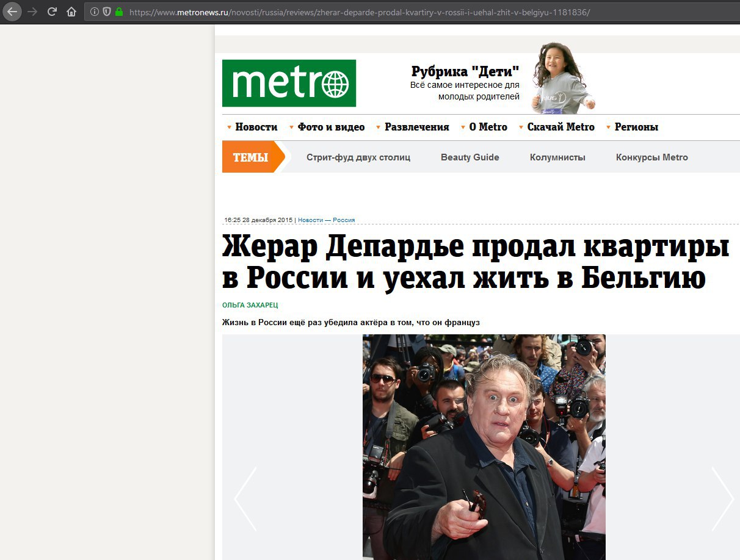740x560 pixels.
Task: Click the girl photo in Дети banner
Action: [x=562, y=78]
